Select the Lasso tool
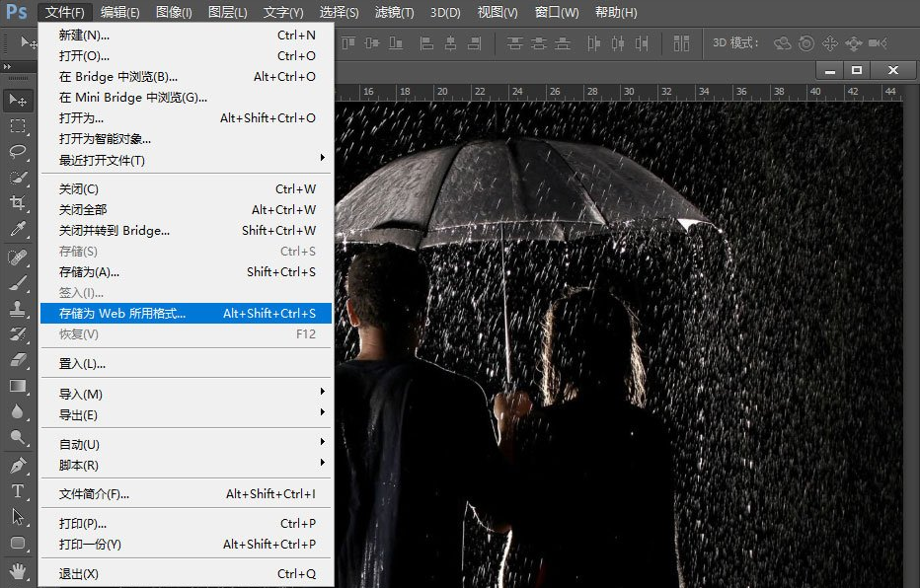Image resolution: width=920 pixels, height=588 pixels. point(18,151)
